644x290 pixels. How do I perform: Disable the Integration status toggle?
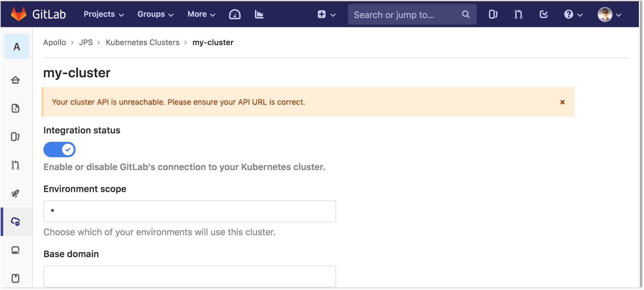pos(60,150)
